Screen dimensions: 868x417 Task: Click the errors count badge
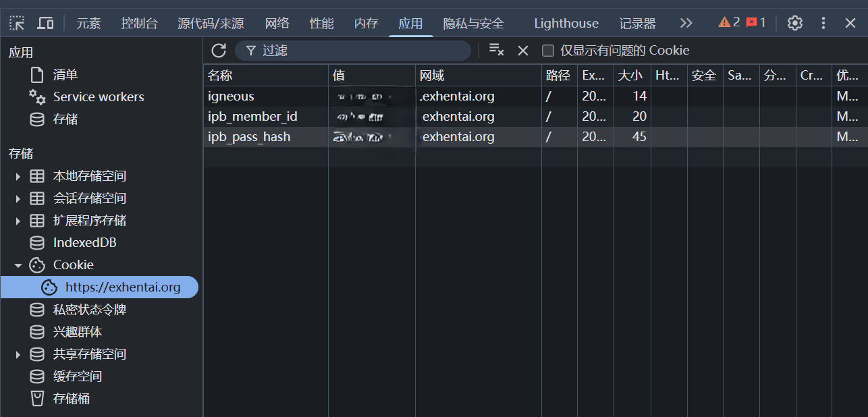756,22
